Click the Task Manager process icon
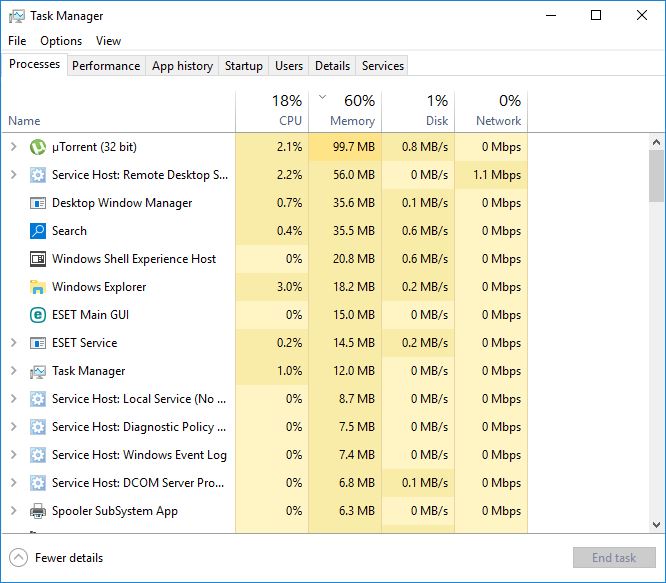The width and height of the screenshot is (666, 583). pyautogui.click(x=38, y=371)
